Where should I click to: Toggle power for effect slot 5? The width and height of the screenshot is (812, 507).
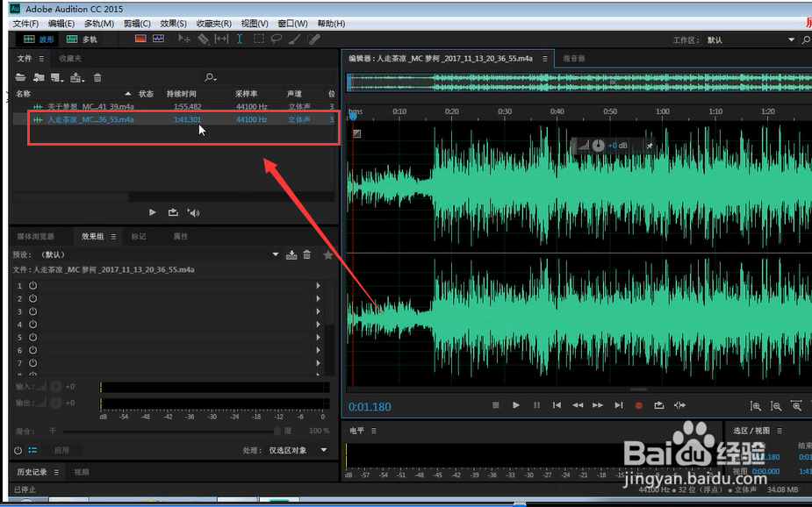click(x=32, y=338)
